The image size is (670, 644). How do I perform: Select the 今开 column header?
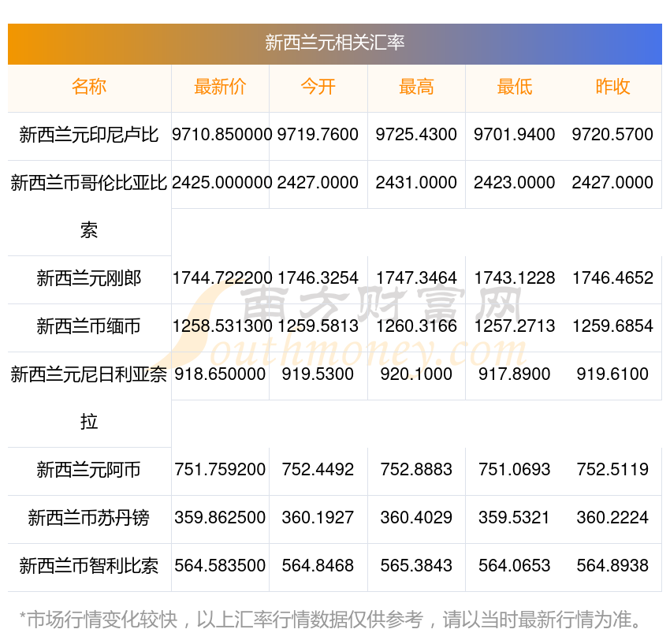(318, 87)
